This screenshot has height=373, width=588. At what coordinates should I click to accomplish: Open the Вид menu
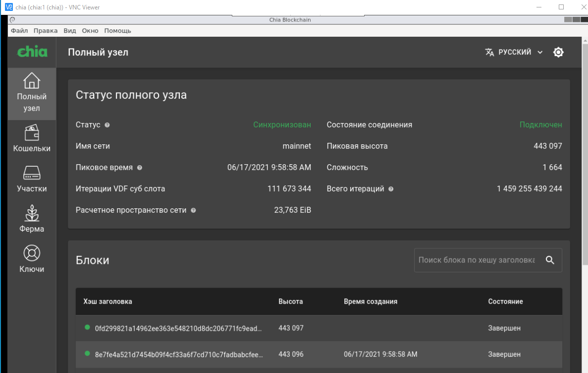coord(70,31)
